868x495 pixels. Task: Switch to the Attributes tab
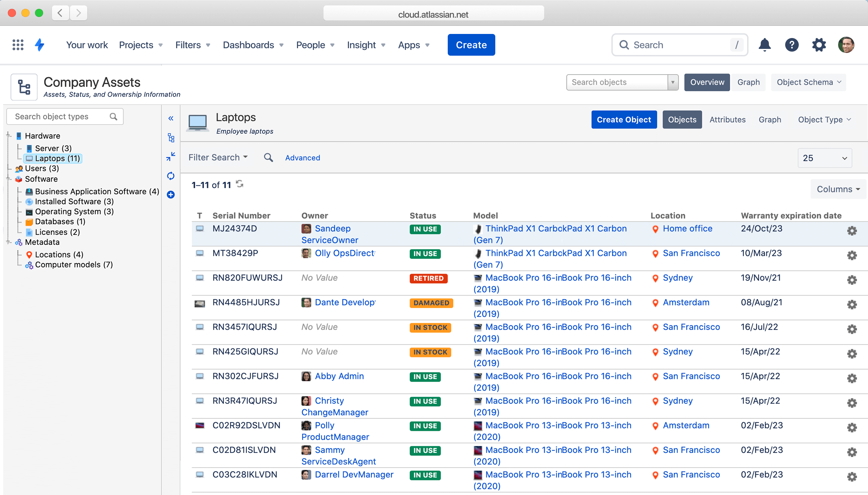[727, 119]
